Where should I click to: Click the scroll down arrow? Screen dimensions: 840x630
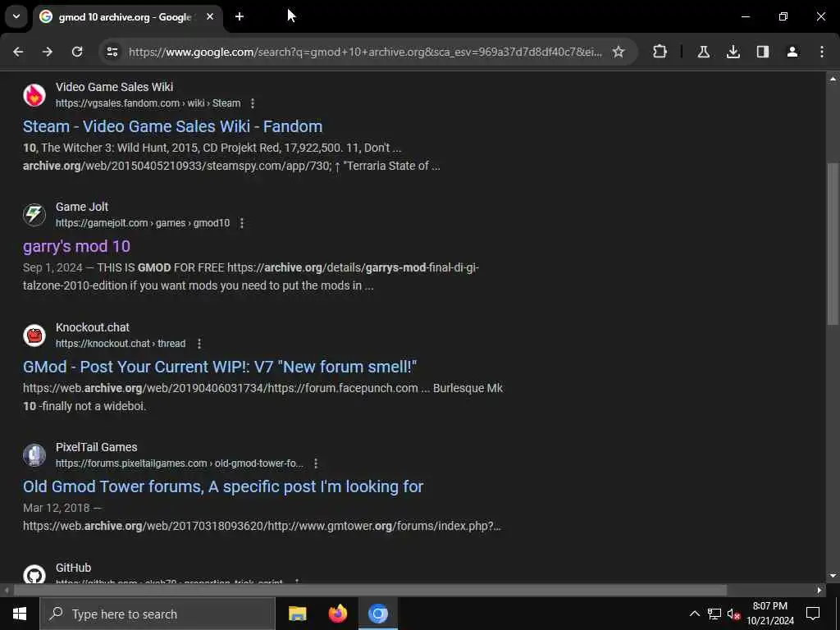coord(833,577)
